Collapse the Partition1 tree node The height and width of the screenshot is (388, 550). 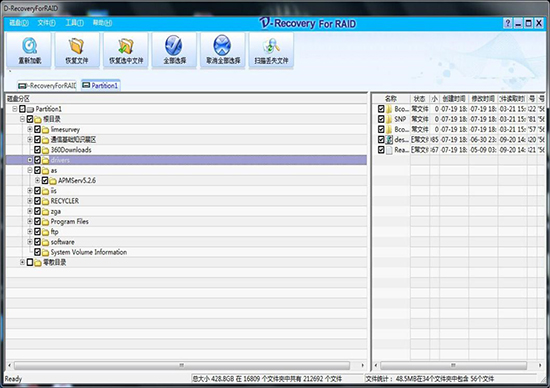(15, 109)
